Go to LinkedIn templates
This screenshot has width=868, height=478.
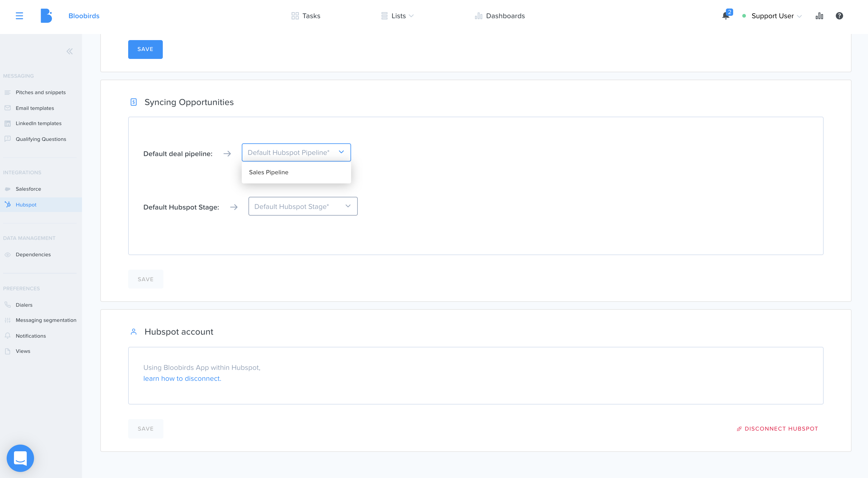click(38, 123)
